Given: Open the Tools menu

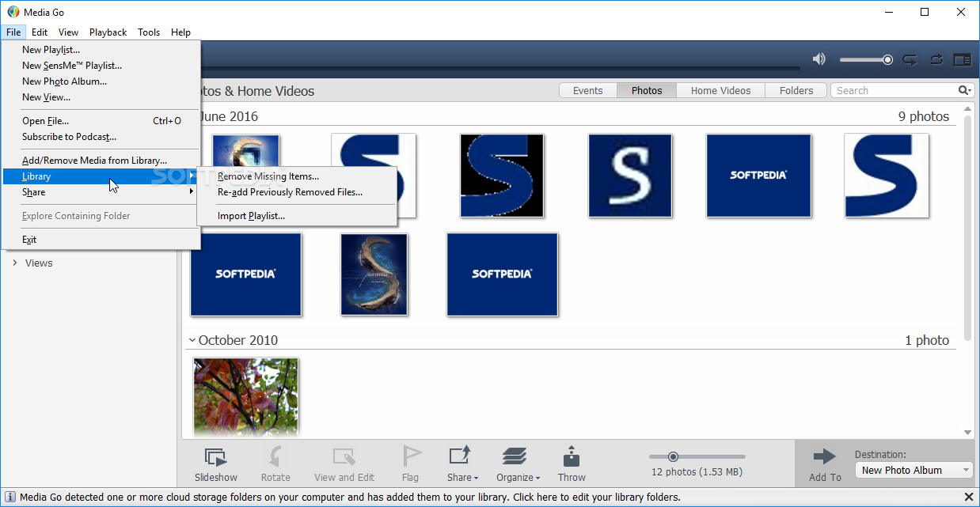Looking at the screenshot, I should point(149,32).
